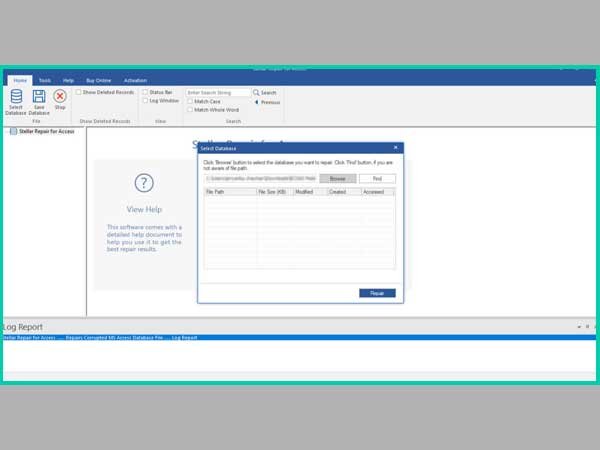The height and width of the screenshot is (450, 600).
Task: Click the View Help link
Action: tap(144, 209)
